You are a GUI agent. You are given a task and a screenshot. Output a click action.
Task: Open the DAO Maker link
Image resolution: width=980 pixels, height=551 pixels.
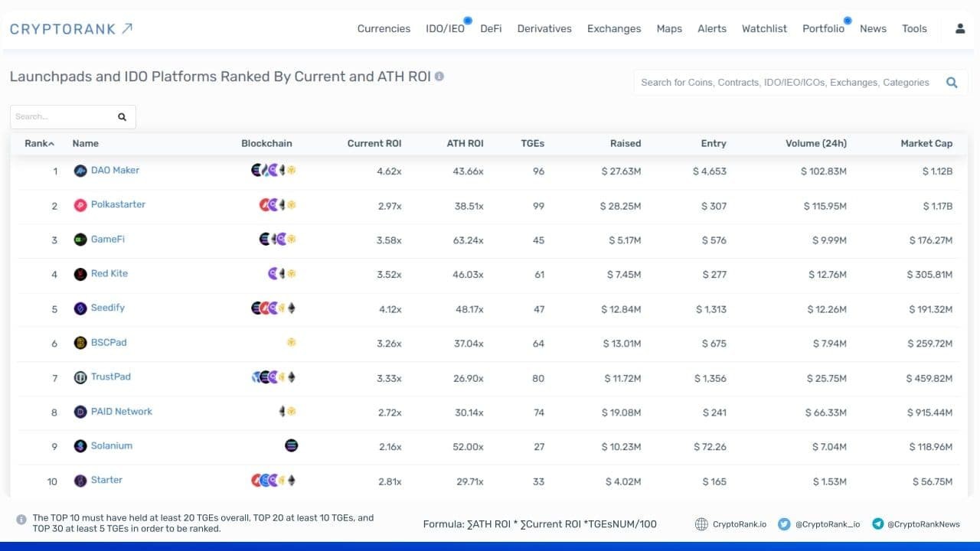point(115,170)
